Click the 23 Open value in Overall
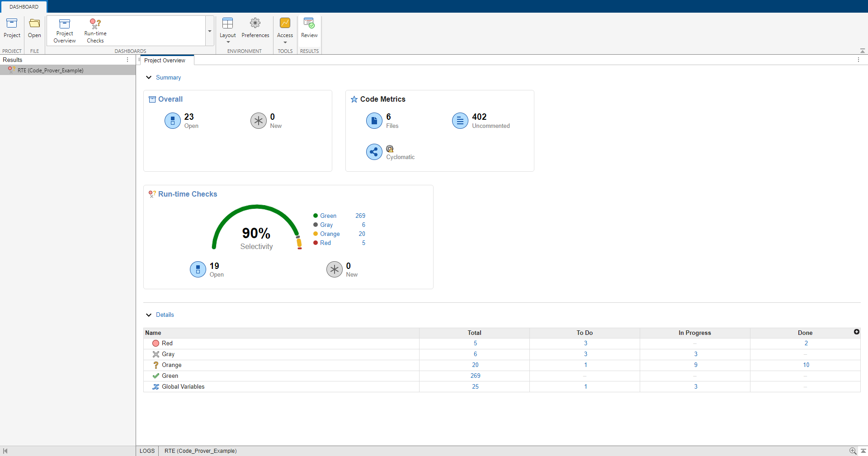The width and height of the screenshot is (868, 456). [x=189, y=117]
